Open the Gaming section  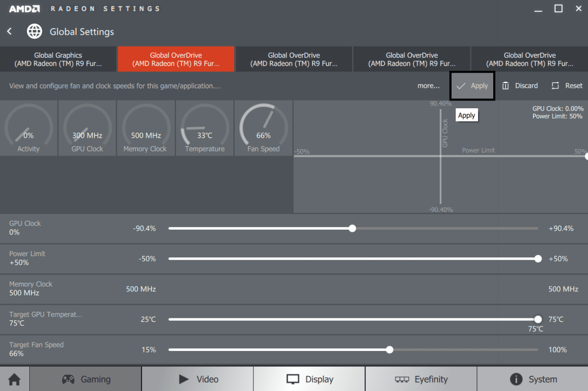pos(86,379)
